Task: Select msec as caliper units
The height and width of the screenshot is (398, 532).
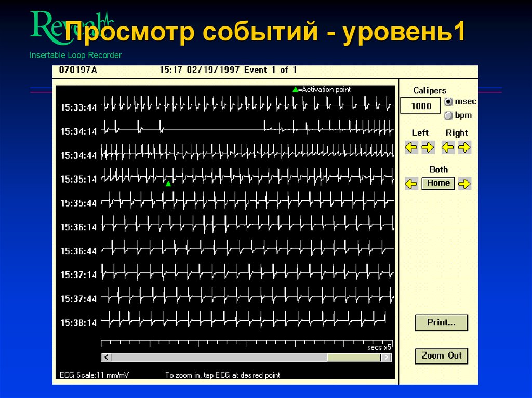Action: point(447,102)
